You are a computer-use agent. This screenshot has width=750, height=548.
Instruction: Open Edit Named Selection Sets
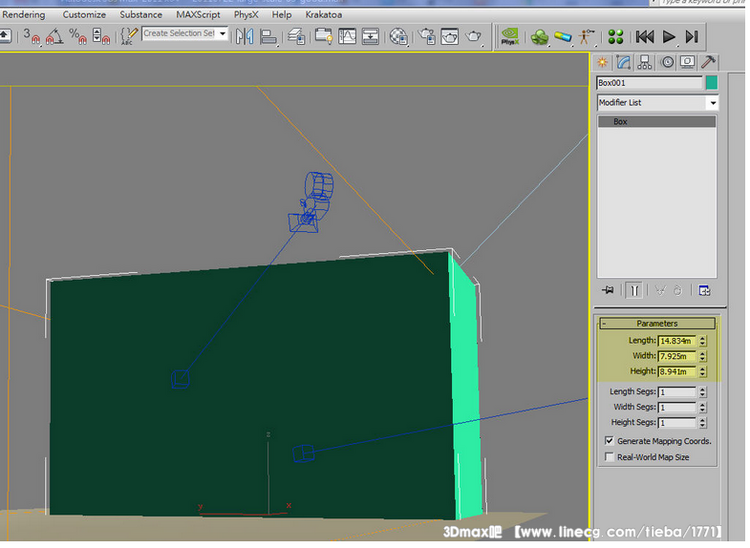pyautogui.click(x=128, y=36)
